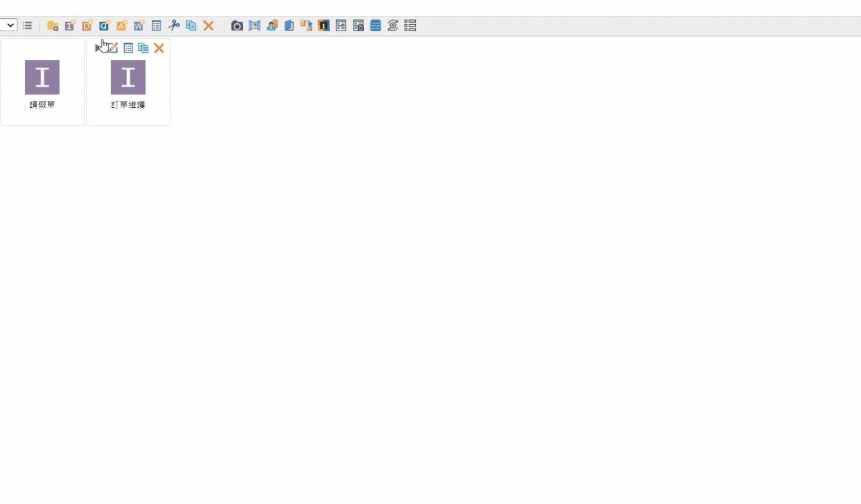This screenshot has width=861, height=504.
Task: Open properties icon on the 訂單維護 card
Action: pos(128,48)
